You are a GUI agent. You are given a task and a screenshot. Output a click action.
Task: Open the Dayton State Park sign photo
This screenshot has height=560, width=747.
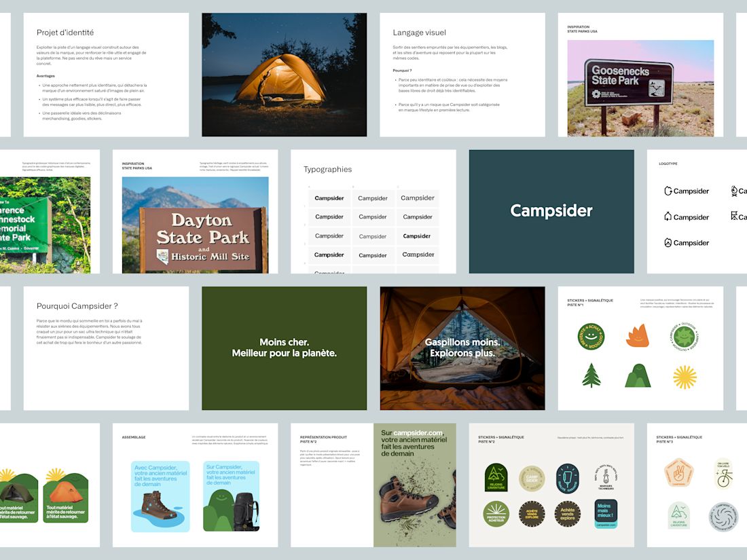[x=196, y=225]
